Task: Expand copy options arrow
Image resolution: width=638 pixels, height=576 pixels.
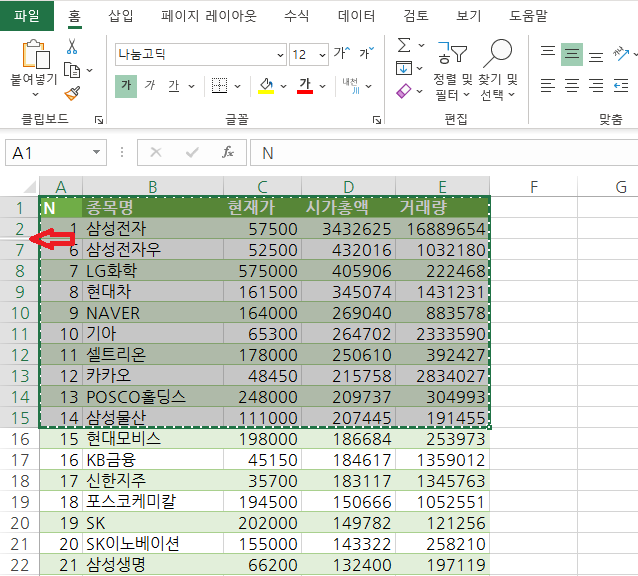Action: pos(90,70)
